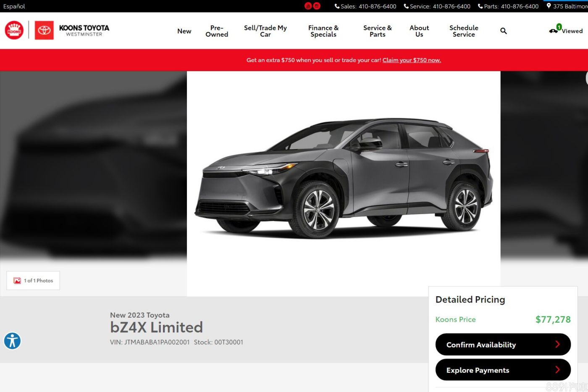Expand the Pre-Owned menu

point(217,31)
